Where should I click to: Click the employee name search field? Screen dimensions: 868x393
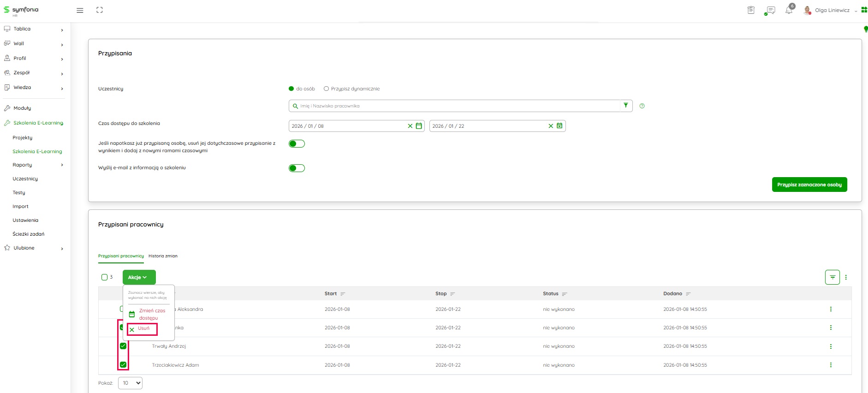pyautogui.click(x=457, y=106)
